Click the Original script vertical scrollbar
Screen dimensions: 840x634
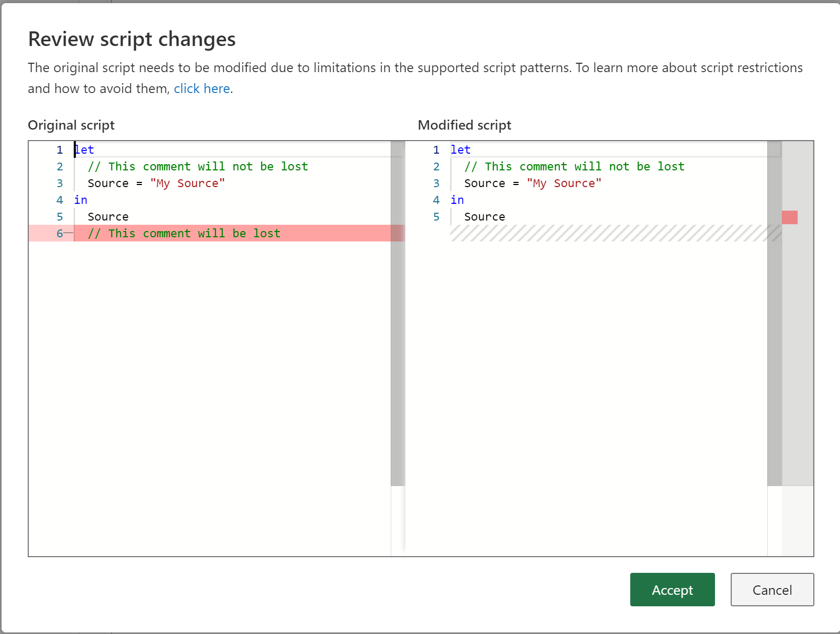(397, 314)
